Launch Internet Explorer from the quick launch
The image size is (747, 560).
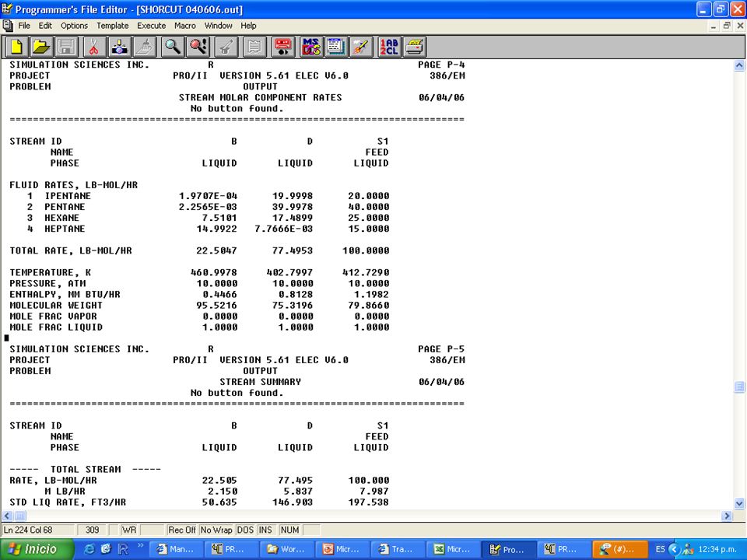(x=89, y=549)
